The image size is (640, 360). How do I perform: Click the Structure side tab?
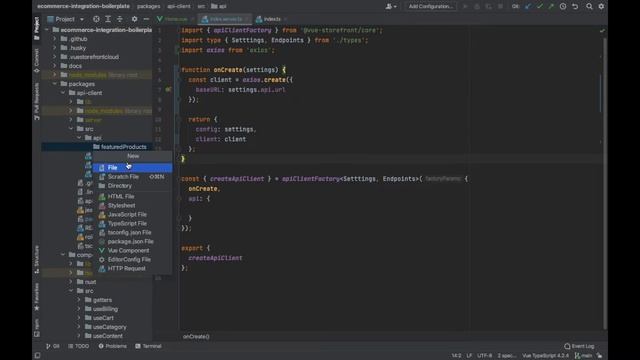(x=37, y=259)
